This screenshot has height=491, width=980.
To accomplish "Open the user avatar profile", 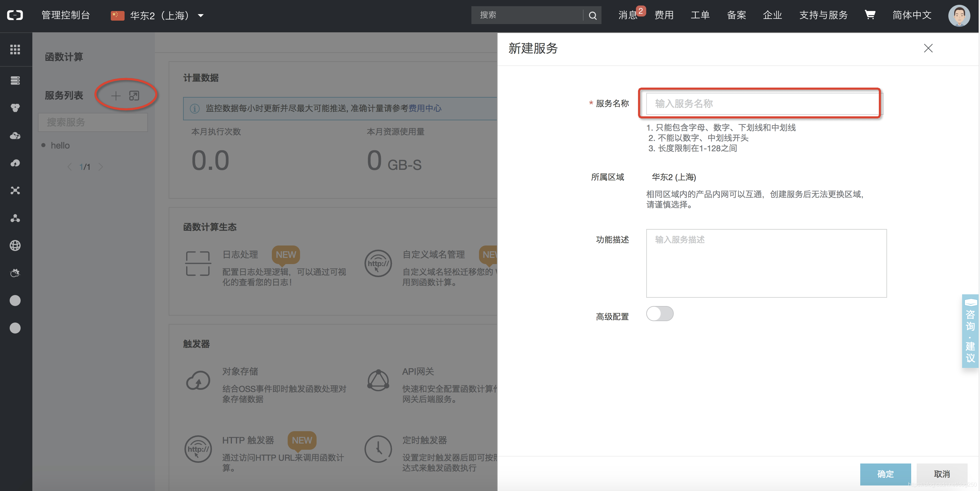I will (959, 15).
